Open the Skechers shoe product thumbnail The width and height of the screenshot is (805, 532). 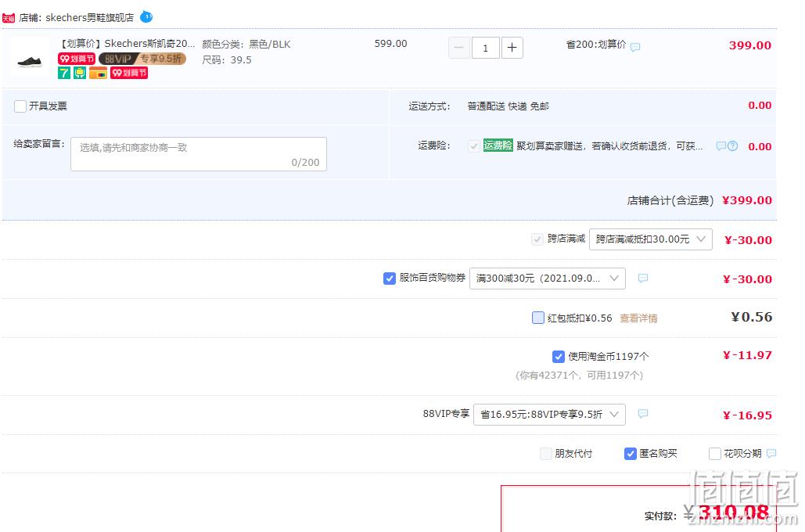29,58
